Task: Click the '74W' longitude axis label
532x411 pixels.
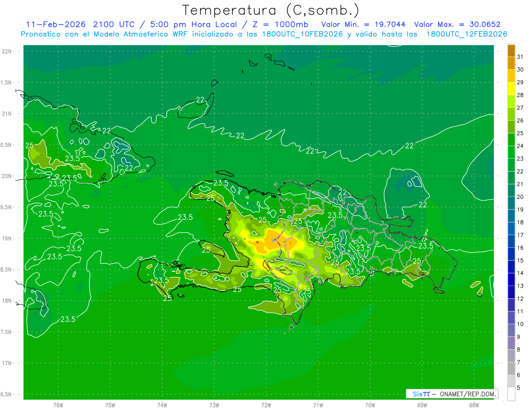Action: coord(162,405)
